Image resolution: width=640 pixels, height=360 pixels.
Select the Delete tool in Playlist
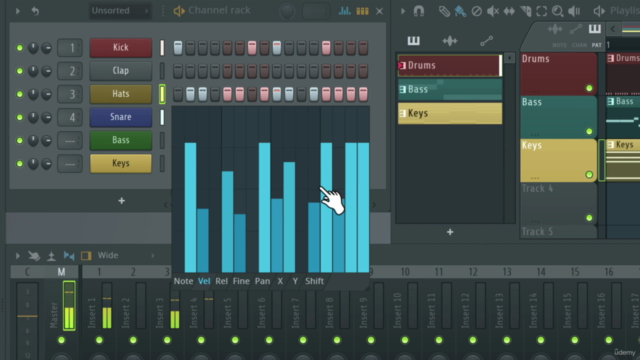click(x=476, y=11)
